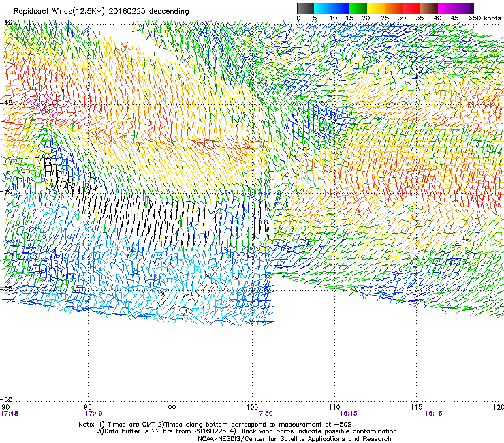Click the 'NOAA/NESDIS/Center for Satellite Applications' credit line
The image size is (504, 443).
[x=294, y=439]
